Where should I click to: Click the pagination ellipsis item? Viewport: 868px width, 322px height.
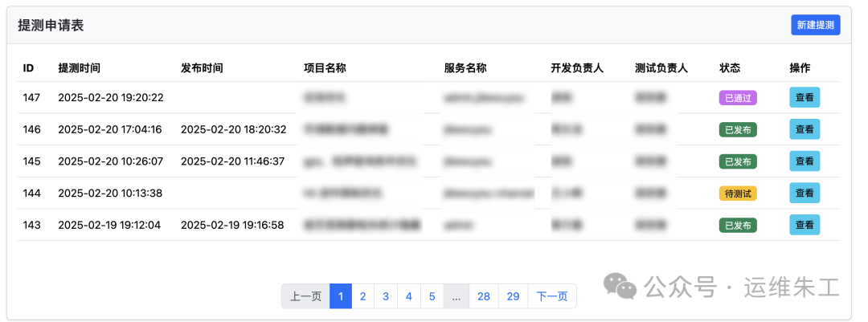(x=456, y=296)
